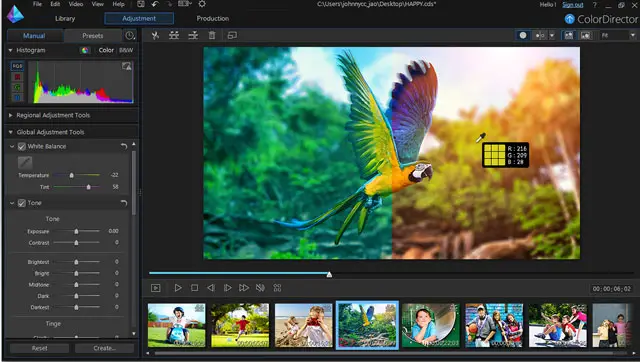Image resolution: width=640 pixels, height=362 pixels.
Task: Open the settings gear in top bar
Action: tap(202, 4)
